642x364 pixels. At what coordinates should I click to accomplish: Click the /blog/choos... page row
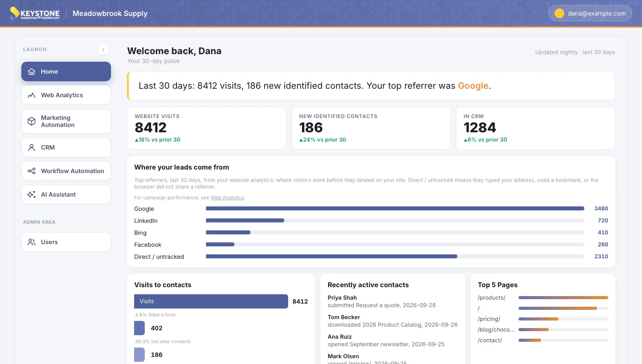543,329
